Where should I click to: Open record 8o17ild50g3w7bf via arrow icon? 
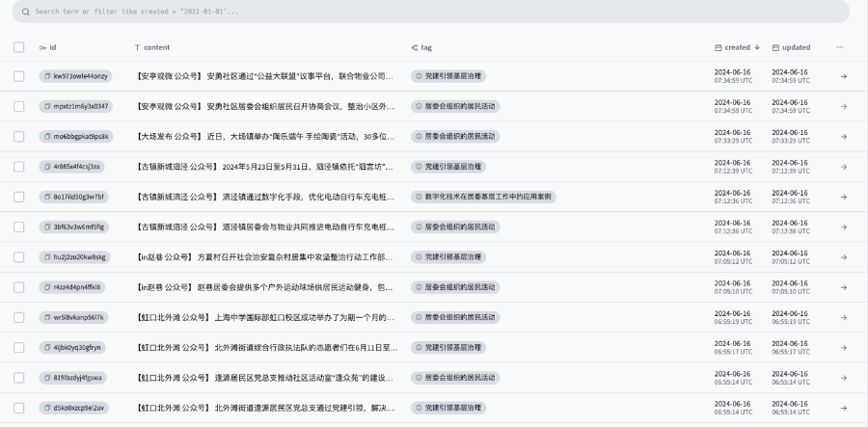click(x=844, y=197)
